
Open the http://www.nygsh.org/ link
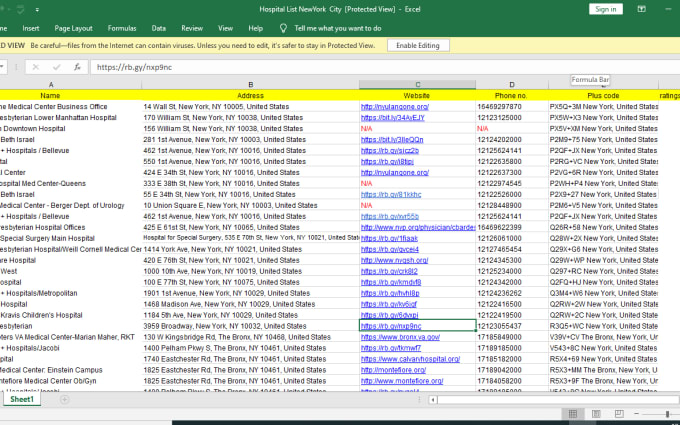(395, 260)
